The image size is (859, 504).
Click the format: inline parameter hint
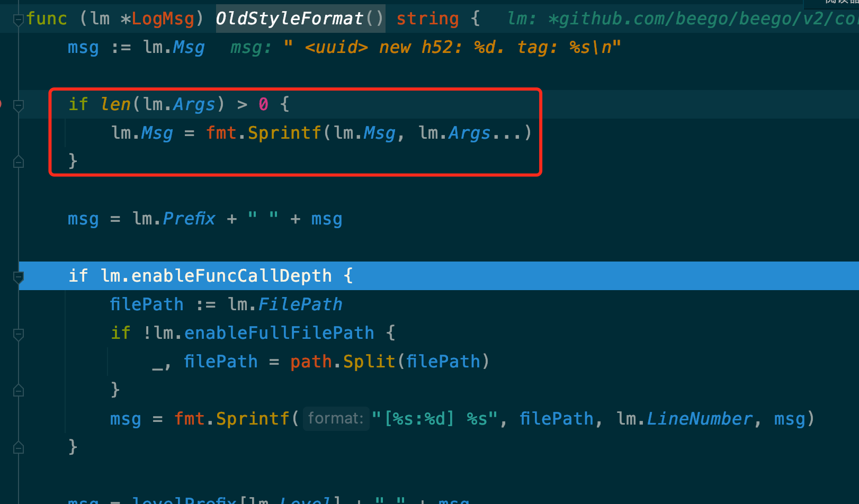pyautogui.click(x=335, y=418)
